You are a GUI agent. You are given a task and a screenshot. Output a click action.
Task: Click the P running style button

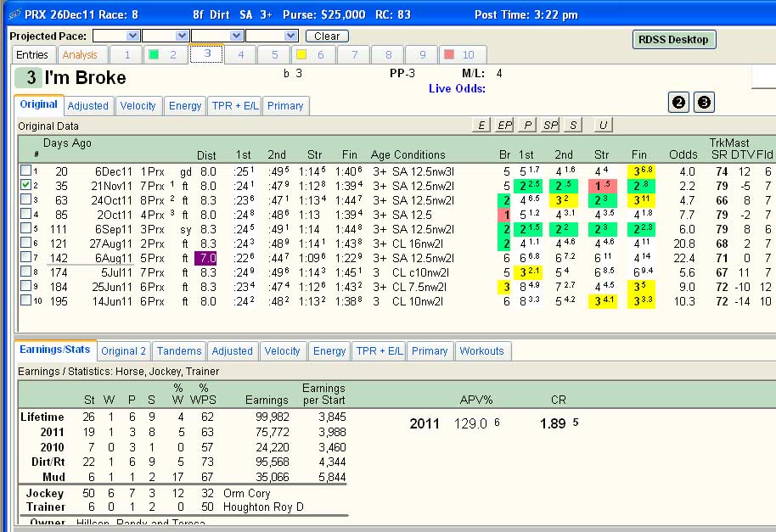(x=527, y=125)
